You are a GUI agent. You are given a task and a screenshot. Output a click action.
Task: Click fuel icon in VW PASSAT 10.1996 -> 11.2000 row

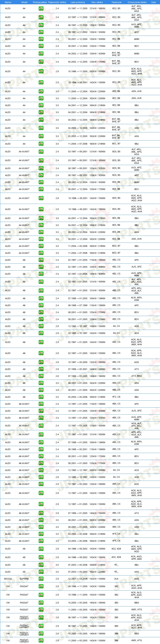[x=41, y=595]
